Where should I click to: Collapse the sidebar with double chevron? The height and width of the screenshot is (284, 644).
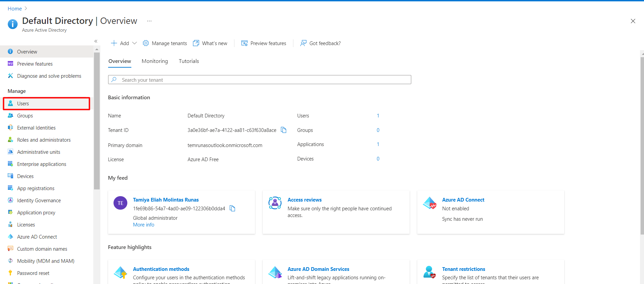coord(96,41)
